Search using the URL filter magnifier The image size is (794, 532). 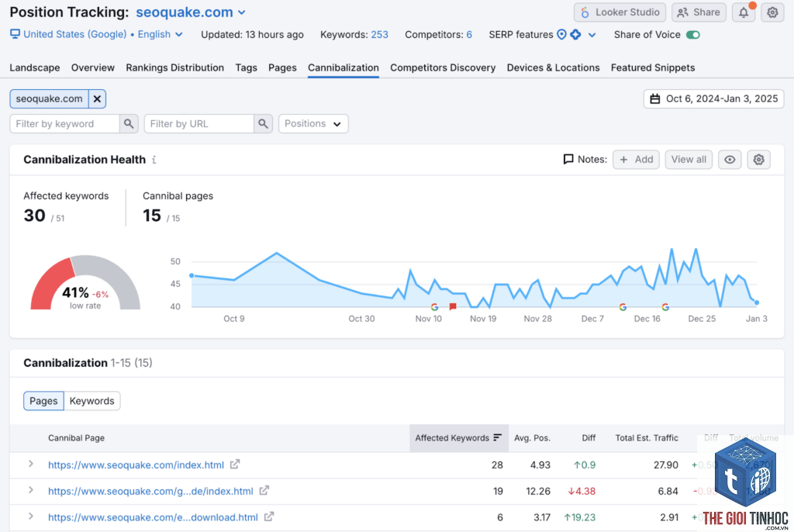(263, 123)
